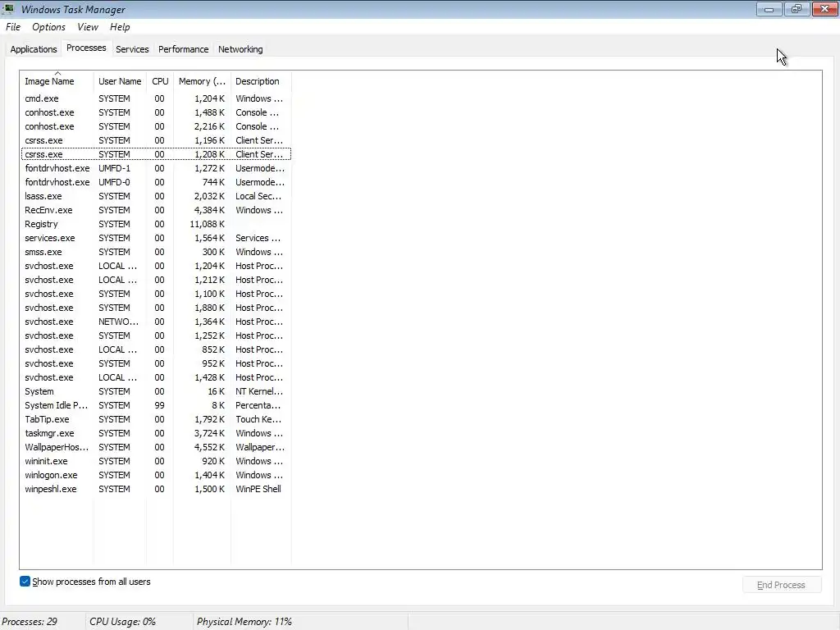Viewport: 840px width, 630px height.
Task: Select svchost.exe using 1,428 K memory
Action: click(x=156, y=377)
